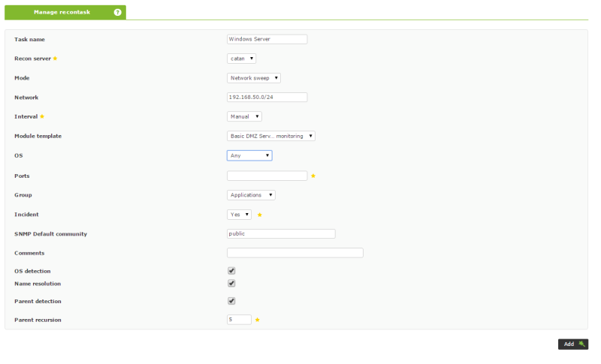Open the Recon server dropdown showing catan

click(x=241, y=59)
